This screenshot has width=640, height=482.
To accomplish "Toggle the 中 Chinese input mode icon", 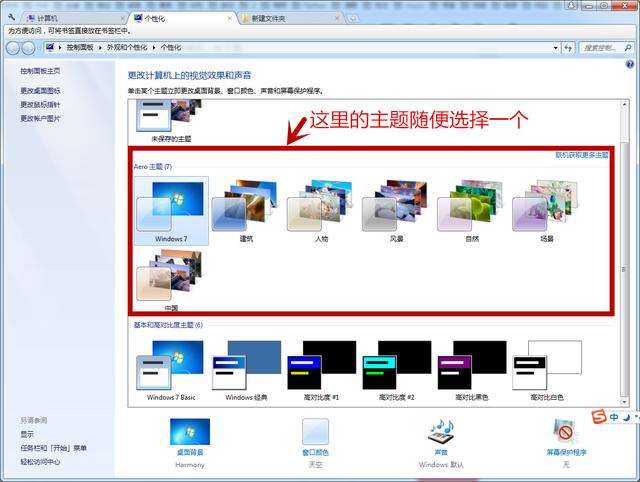I will 614,417.
